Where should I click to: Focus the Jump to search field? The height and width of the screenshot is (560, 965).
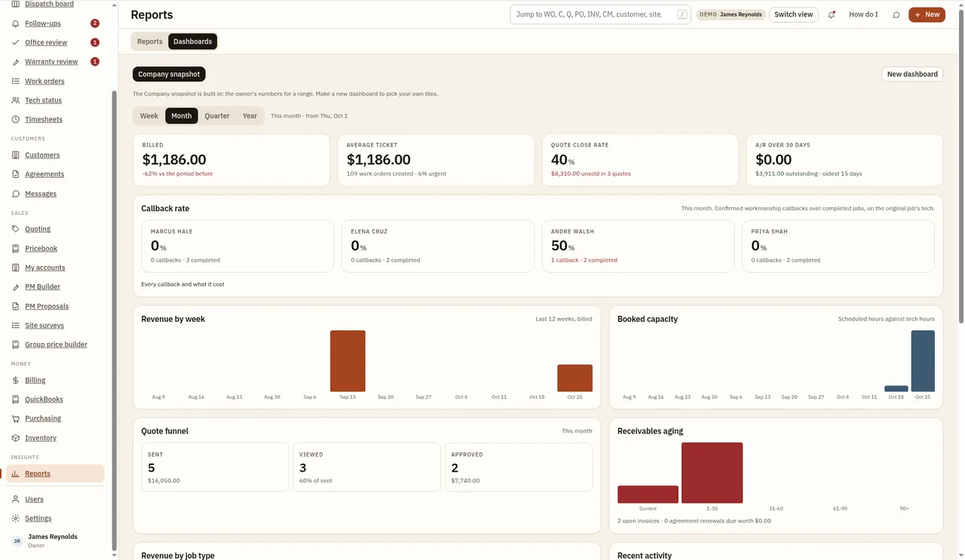(601, 14)
